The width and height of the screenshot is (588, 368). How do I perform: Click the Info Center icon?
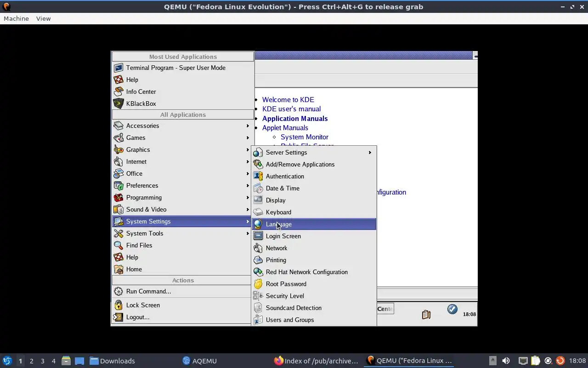119,92
